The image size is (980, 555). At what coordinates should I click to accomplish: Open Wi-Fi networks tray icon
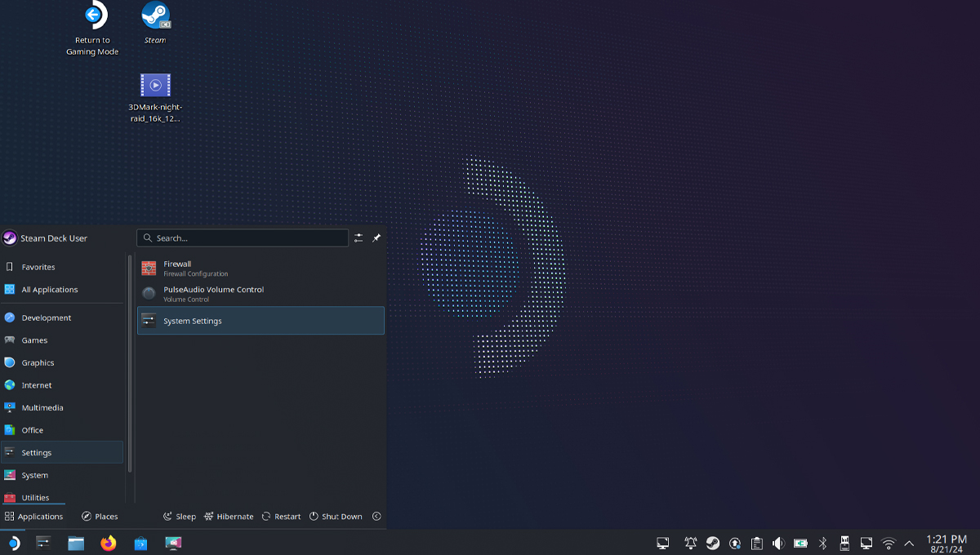[x=889, y=543]
